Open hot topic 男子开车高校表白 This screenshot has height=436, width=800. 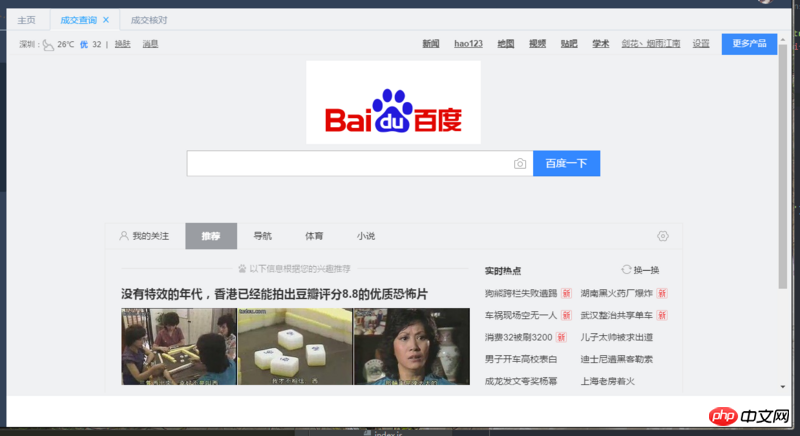pyautogui.click(x=521, y=359)
